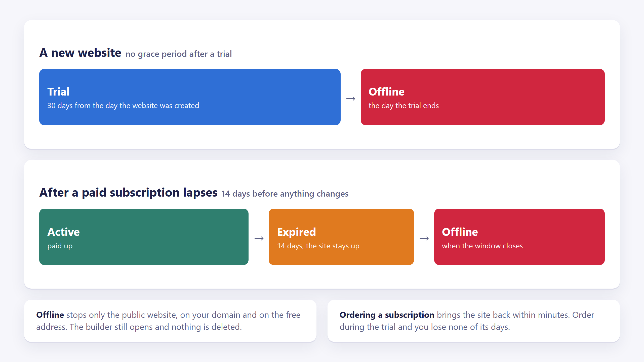Click the Offline card saying 'when the window closes'

pyautogui.click(x=519, y=237)
